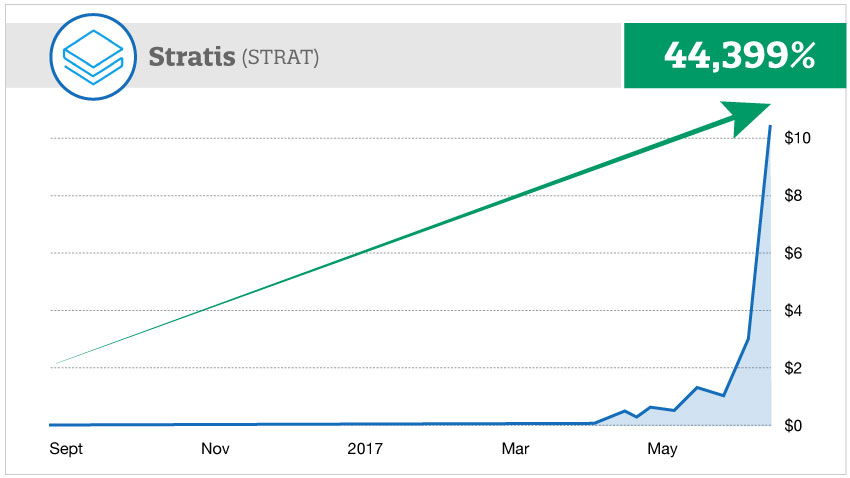This screenshot has height=478, width=850.
Task: Select the 'Stratis' title text
Action: pos(192,56)
